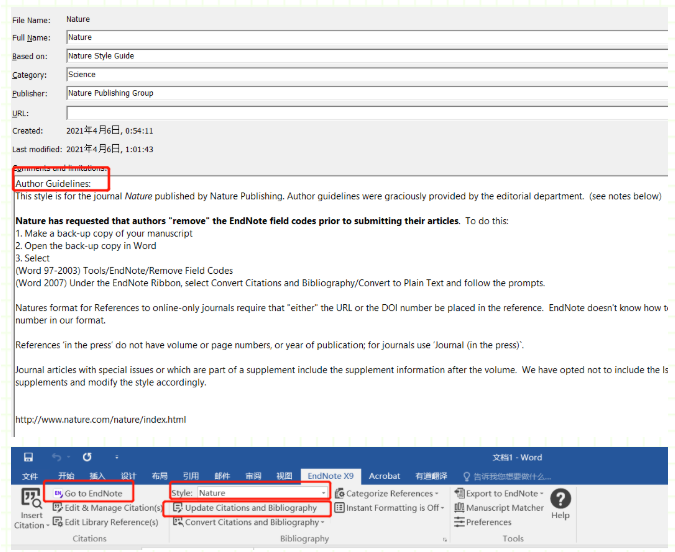Click the Last modified date value
This screenshot has height=552, width=675.
click(110, 149)
